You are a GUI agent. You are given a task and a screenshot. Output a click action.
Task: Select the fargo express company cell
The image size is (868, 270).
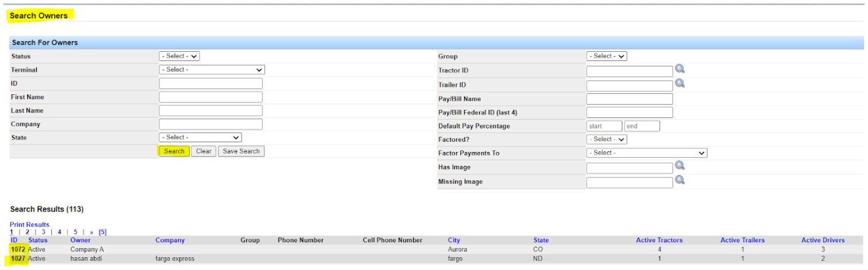click(175, 258)
